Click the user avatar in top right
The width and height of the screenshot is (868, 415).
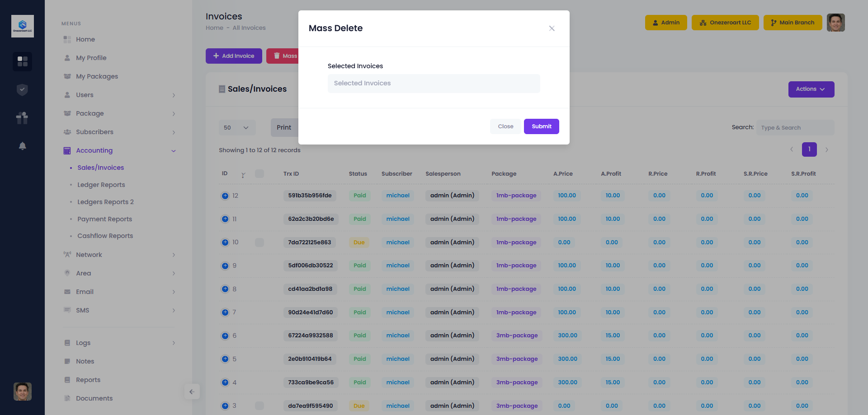click(x=835, y=23)
